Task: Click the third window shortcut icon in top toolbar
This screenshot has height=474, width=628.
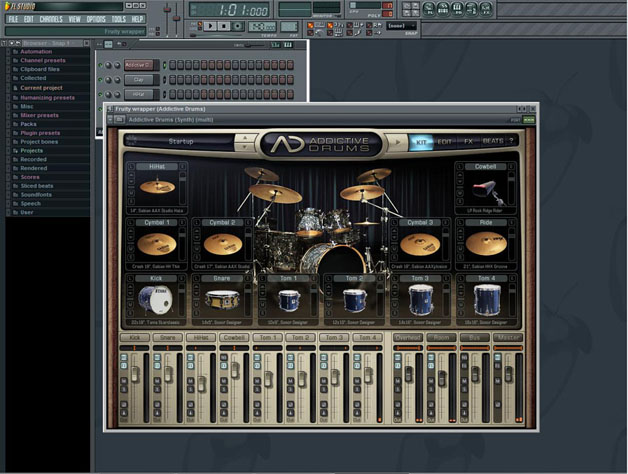Action: 457,9
